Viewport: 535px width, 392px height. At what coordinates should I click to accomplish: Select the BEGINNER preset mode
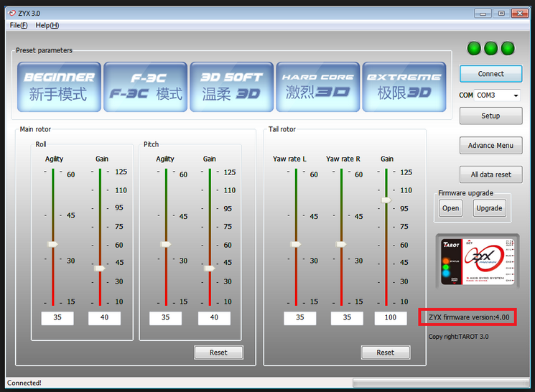pyautogui.click(x=60, y=86)
